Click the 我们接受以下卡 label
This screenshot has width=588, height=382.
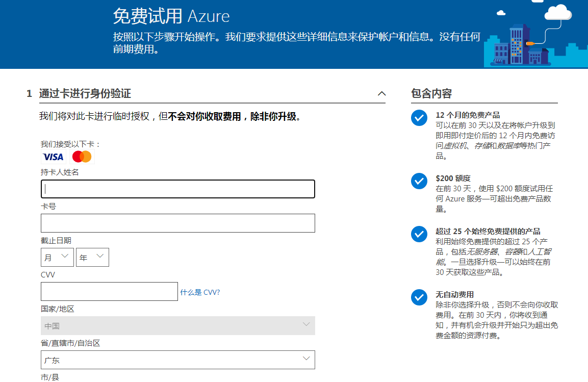pos(70,144)
